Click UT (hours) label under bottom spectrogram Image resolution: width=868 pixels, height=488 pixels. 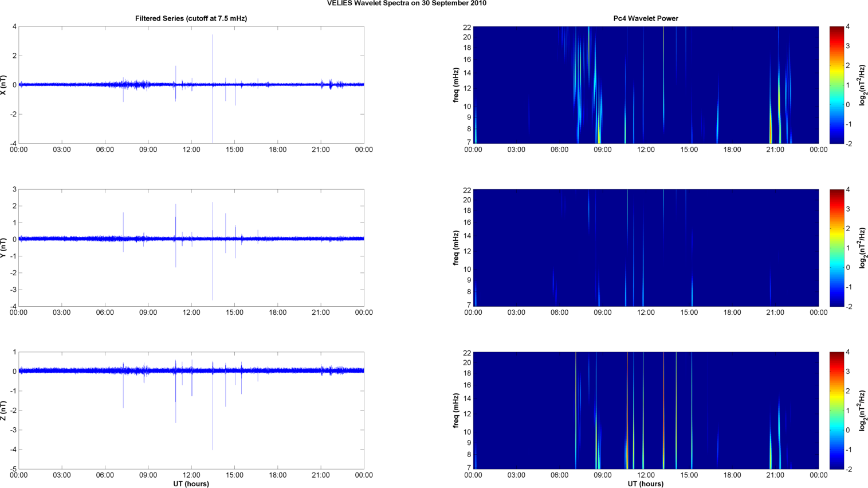[645, 483]
